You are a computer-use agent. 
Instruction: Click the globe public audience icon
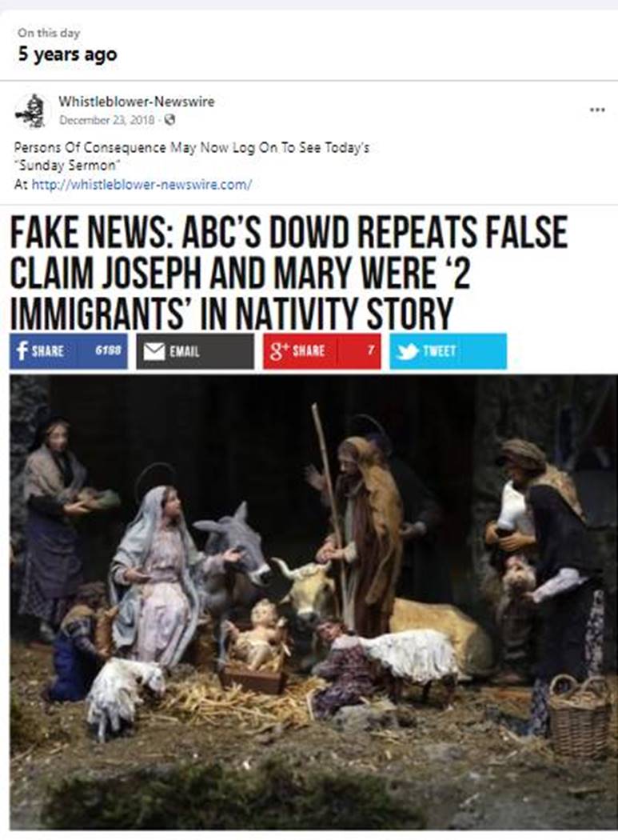click(x=169, y=119)
